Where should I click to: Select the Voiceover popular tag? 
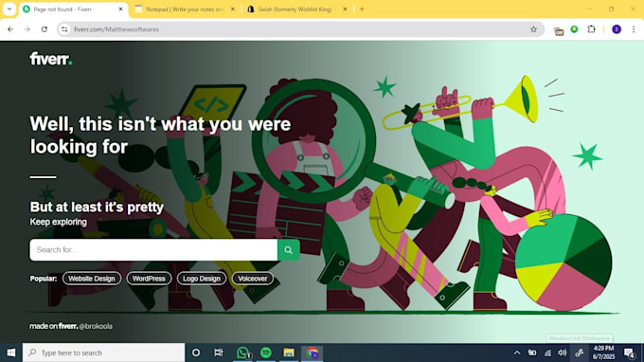click(253, 279)
